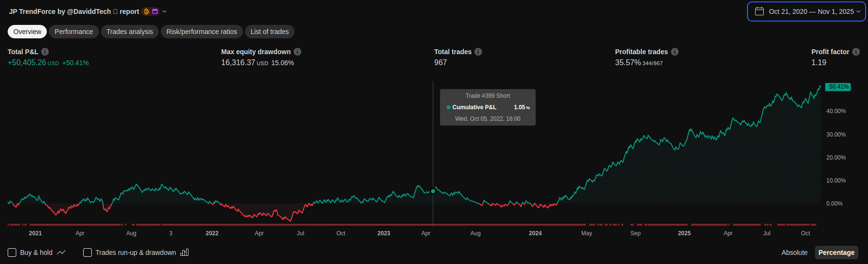Click bar chart icon next to Trades run-up & drawdown
The image size is (868, 264).
click(185, 253)
